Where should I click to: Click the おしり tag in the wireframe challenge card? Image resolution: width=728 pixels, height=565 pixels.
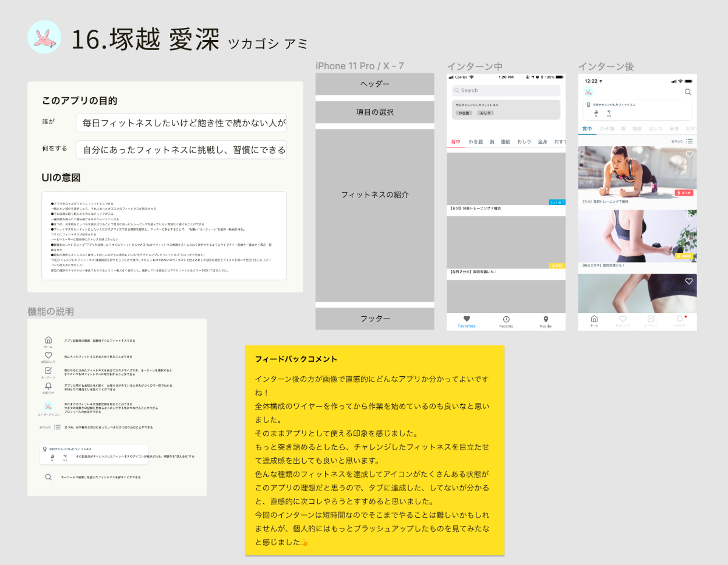click(x=485, y=113)
